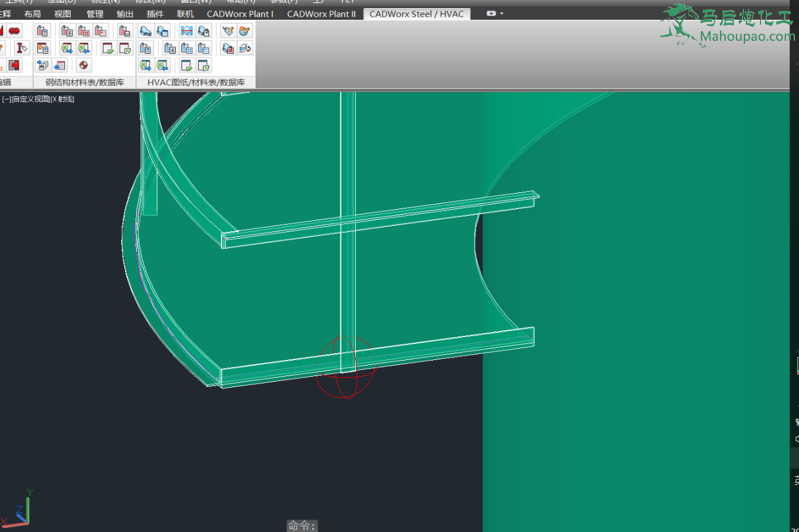Select the vertical steel column in the drawing
799x532 pixels.
348,278
